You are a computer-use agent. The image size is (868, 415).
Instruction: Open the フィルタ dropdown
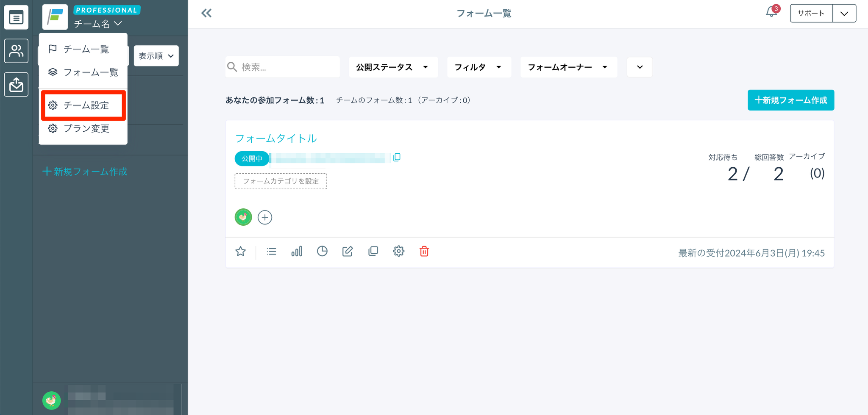pyautogui.click(x=479, y=67)
